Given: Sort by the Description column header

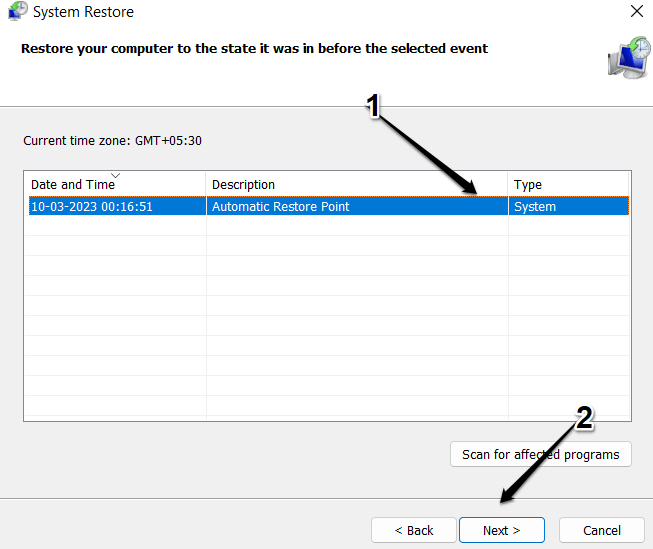Looking at the screenshot, I should [x=243, y=184].
